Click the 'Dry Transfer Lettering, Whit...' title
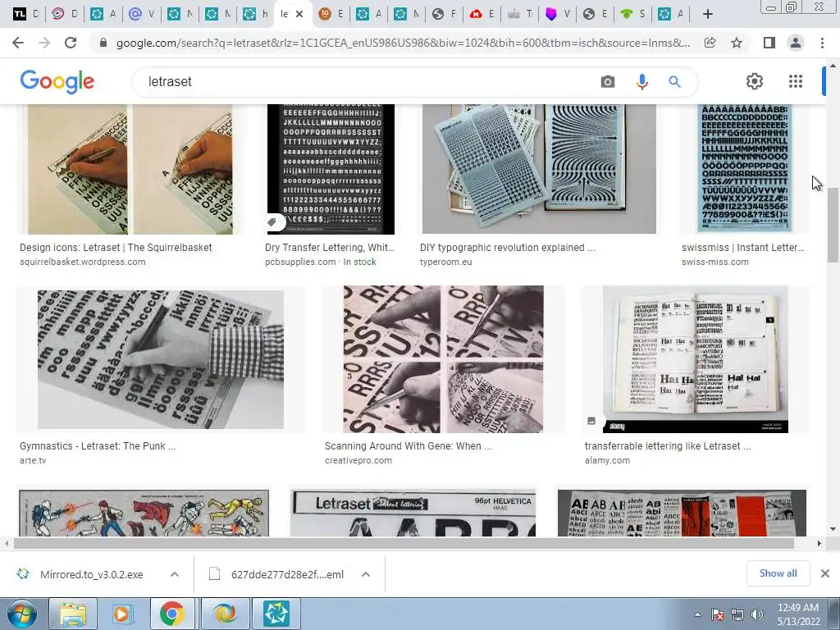Image resolution: width=840 pixels, height=630 pixels. click(x=330, y=248)
